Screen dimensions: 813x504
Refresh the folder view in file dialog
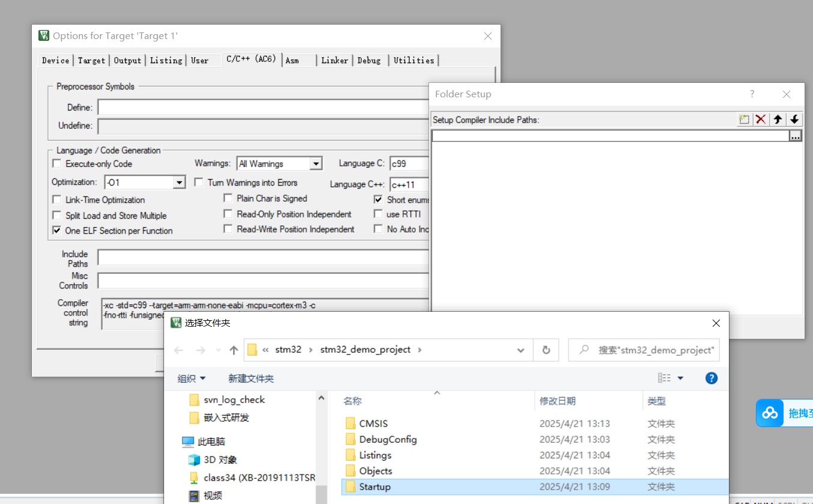[x=546, y=350]
